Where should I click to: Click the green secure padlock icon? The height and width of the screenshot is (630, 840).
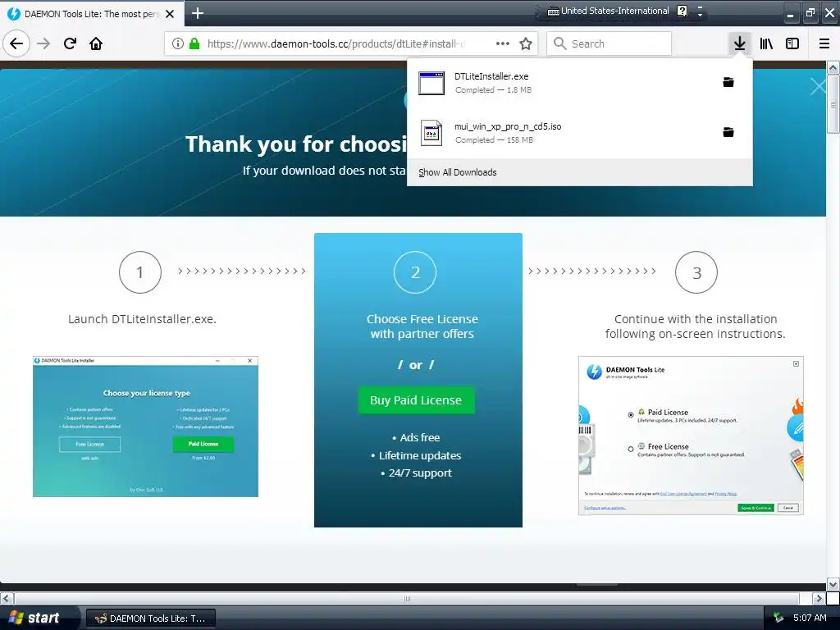click(x=194, y=43)
